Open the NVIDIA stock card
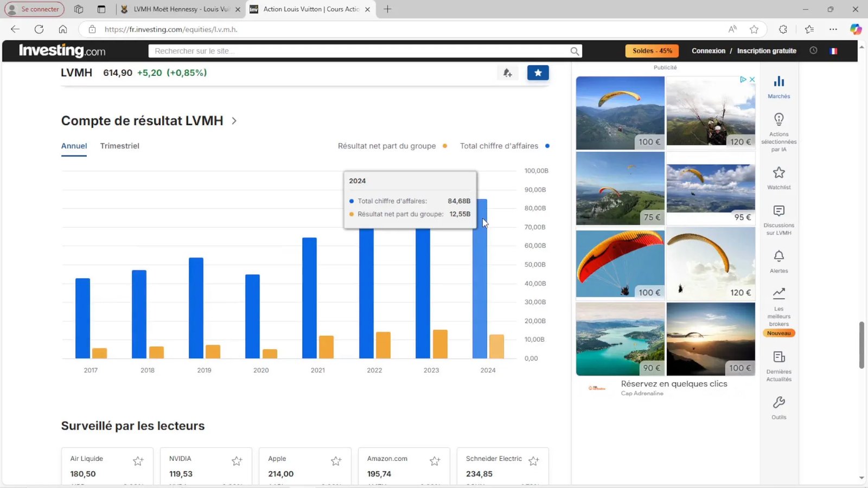Image resolution: width=868 pixels, height=488 pixels. [x=206, y=466]
